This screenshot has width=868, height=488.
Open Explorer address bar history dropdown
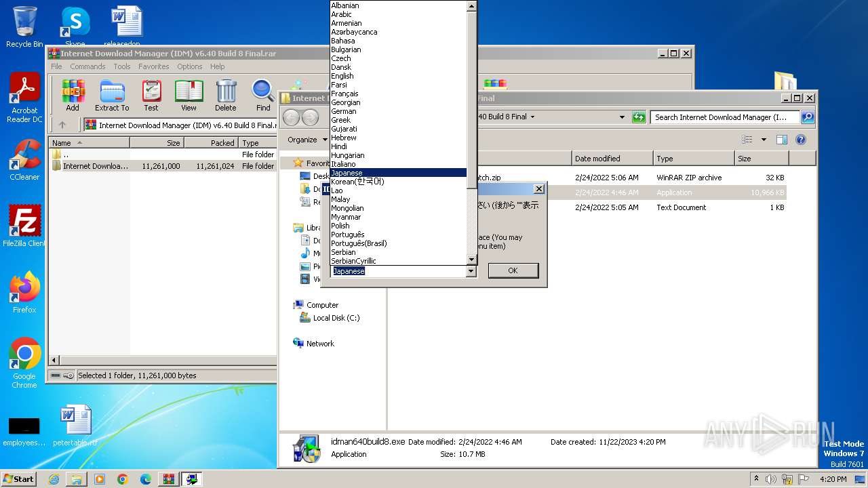[x=622, y=117]
